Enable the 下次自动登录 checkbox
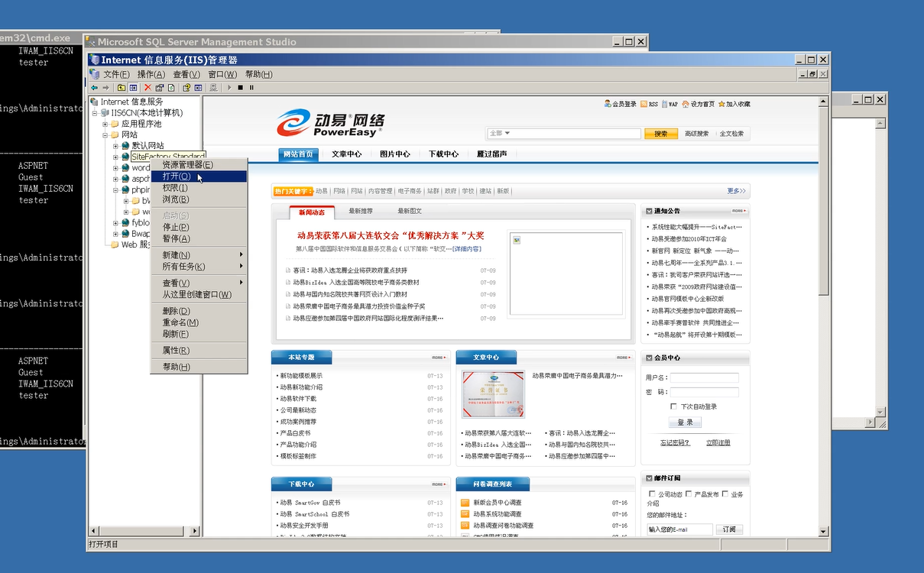Screen dimensions: 924x573 pos(673,406)
